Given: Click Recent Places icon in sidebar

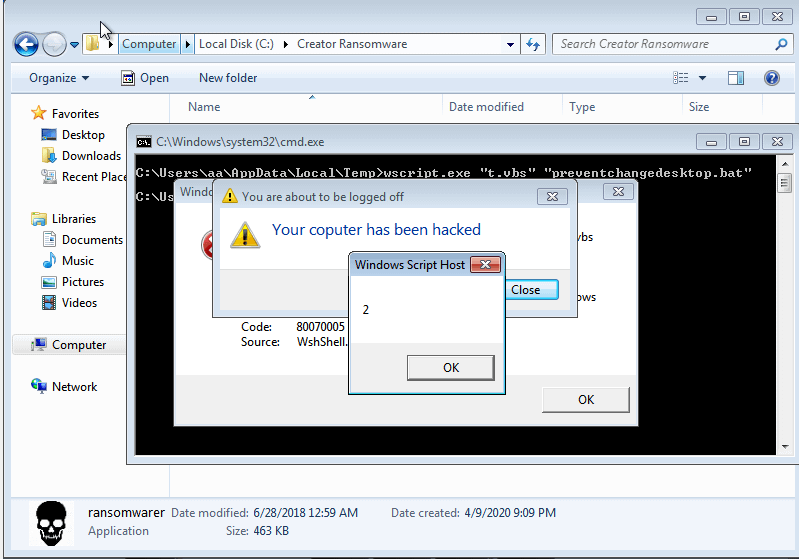Looking at the screenshot, I should [x=49, y=176].
